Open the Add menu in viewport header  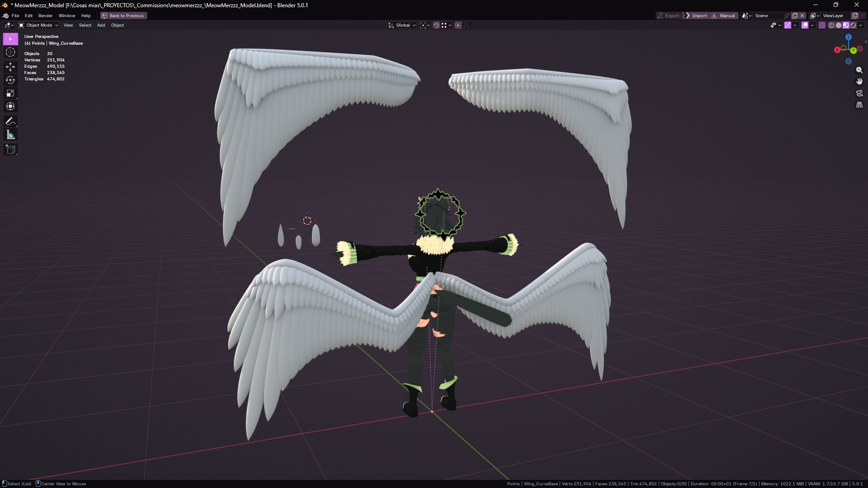(x=101, y=25)
